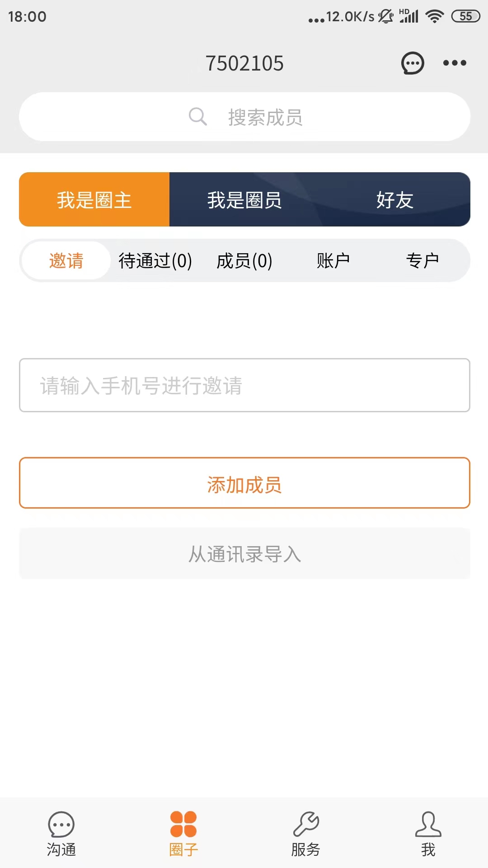This screenshot has height=868, width=488.
Task: Switch to 好友 tab
Action: point(395,199)
